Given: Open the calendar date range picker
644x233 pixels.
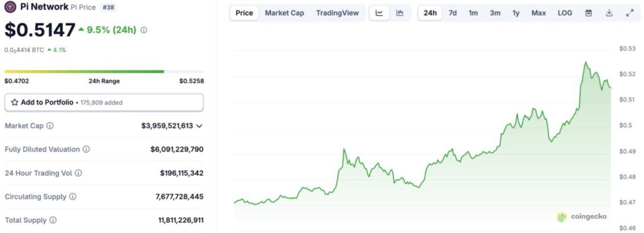Looking at the screenshot, I should [x=589, y=13].
